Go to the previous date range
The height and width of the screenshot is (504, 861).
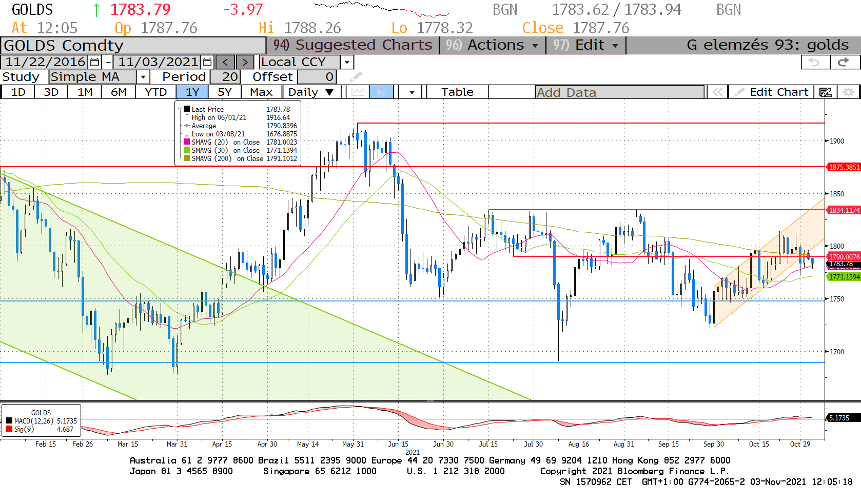(225, 62)
